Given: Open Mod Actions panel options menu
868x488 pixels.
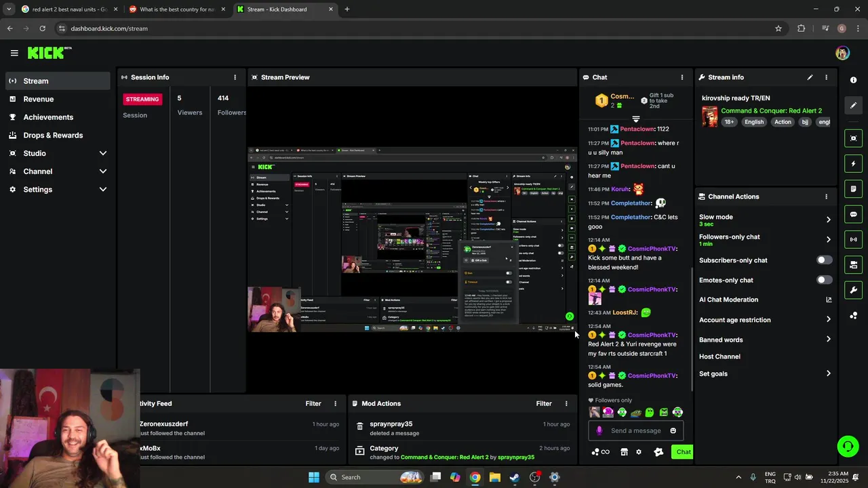Looking at the screenshot, I should (x=566, y=403).
